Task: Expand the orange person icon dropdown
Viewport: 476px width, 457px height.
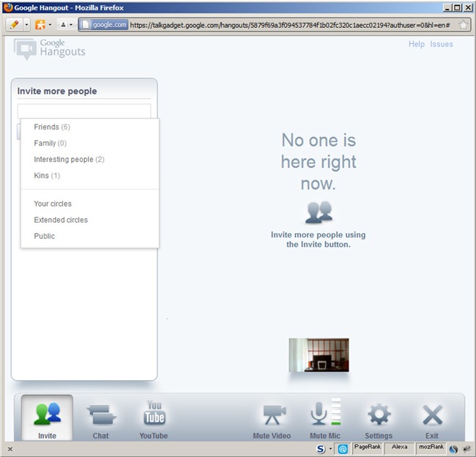Action: coord(50,25)
